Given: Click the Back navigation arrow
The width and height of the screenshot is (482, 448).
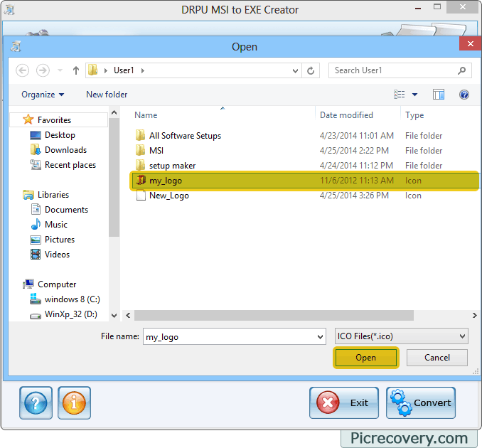Looking at the screenshot, I should tap(23, 70).
